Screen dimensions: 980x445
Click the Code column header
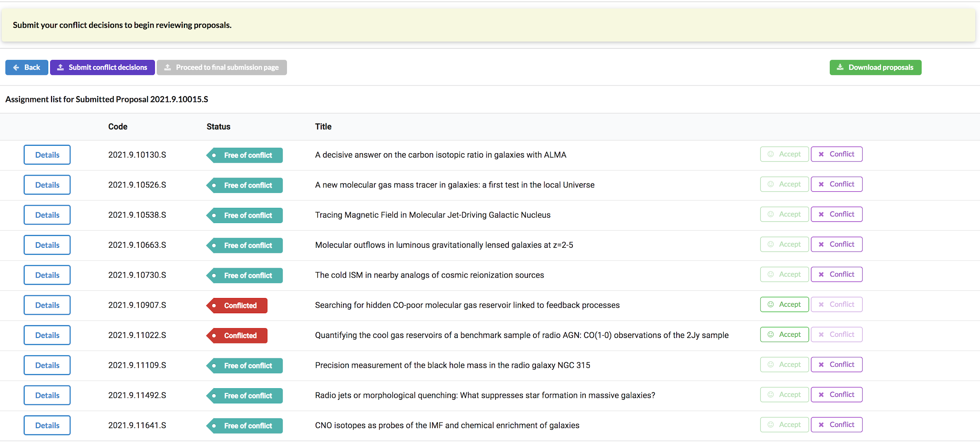tap(118, 127)
